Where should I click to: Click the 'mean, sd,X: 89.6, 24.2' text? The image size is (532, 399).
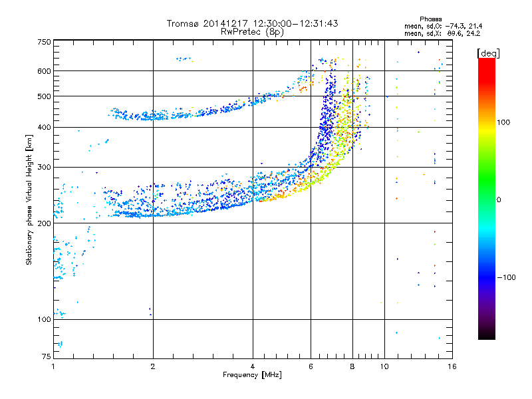click(442, 34)
